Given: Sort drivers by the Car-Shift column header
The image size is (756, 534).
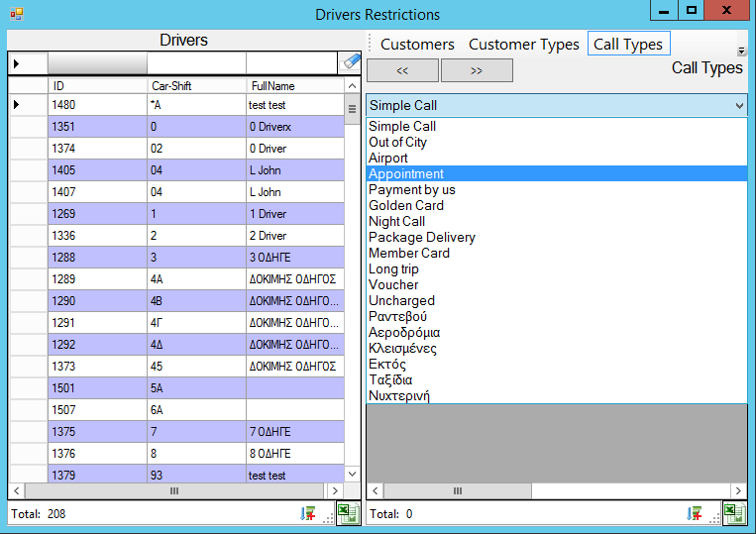Looking at the screenshot, I should point(196,86).
